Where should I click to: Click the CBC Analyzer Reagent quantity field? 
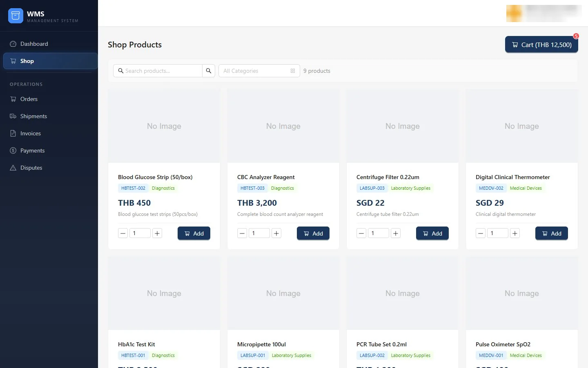(x=259, y=233)
